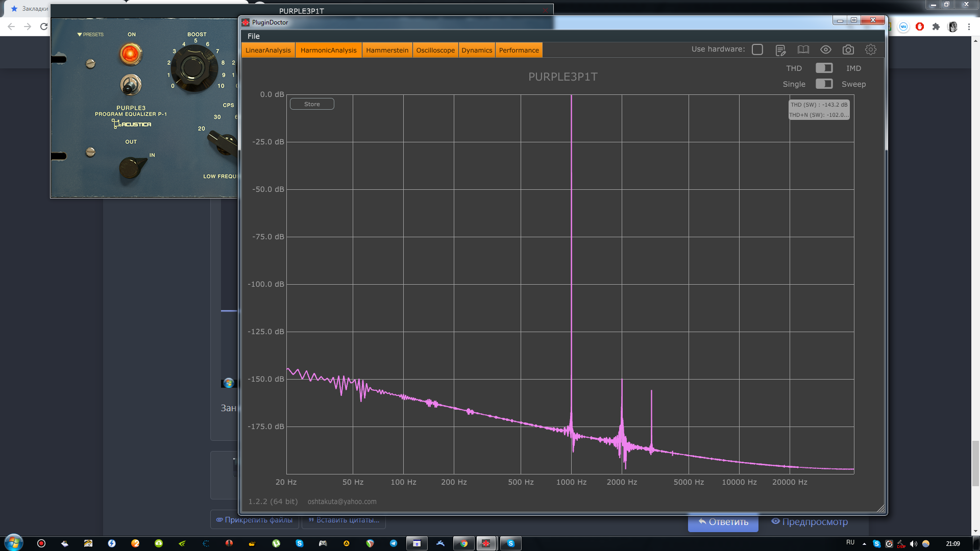Click the eye view icon in PluginDoctor

[826, 49]
